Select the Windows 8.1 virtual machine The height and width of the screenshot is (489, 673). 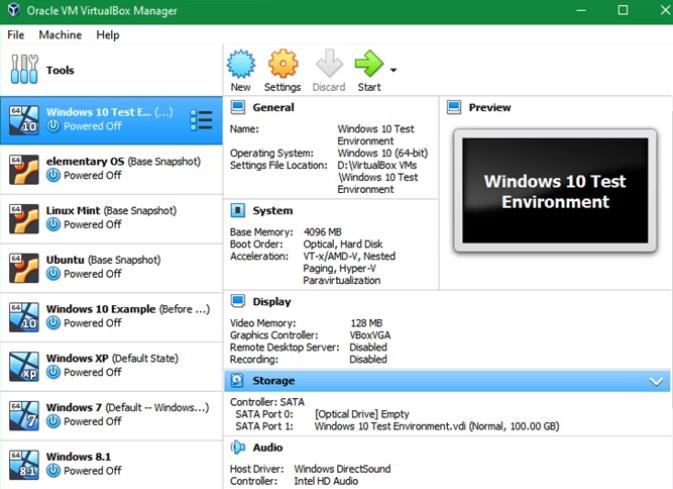[112, 465]
